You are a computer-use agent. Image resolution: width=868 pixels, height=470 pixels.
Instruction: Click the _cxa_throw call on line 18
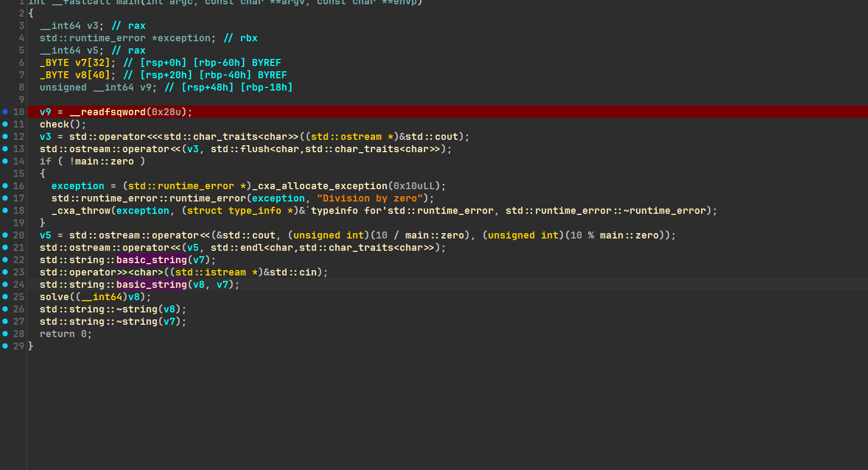[x=81, y=211]
